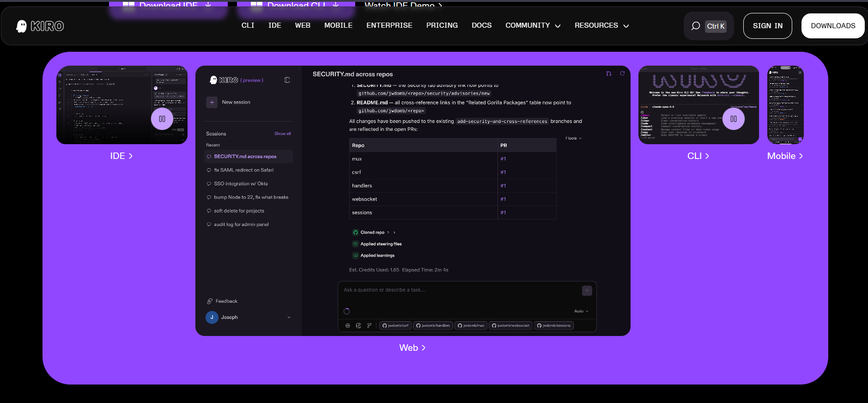The height and width of the screenshot is (403, 868).
Task: Select the SECURITY.md across repos session
Action: [x=249, y=157]
